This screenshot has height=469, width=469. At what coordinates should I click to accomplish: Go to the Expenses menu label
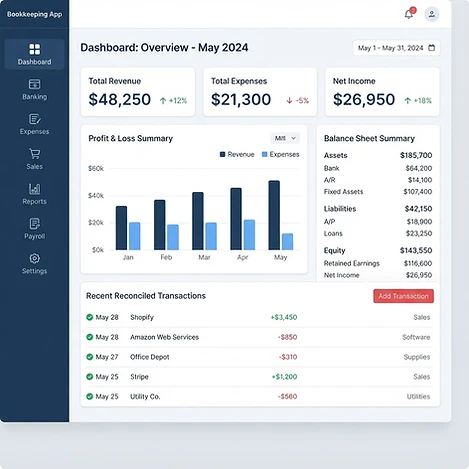pos(35,132)
